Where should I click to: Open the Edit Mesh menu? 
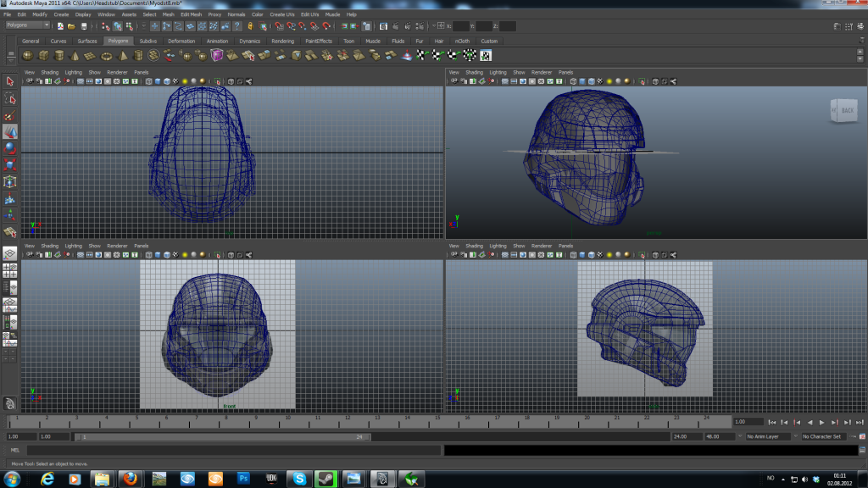pyautogui.click(x=191, y=14)
